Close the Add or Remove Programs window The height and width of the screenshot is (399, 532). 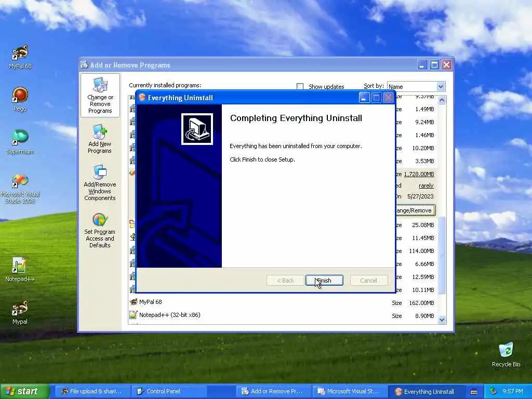(446, 65)
